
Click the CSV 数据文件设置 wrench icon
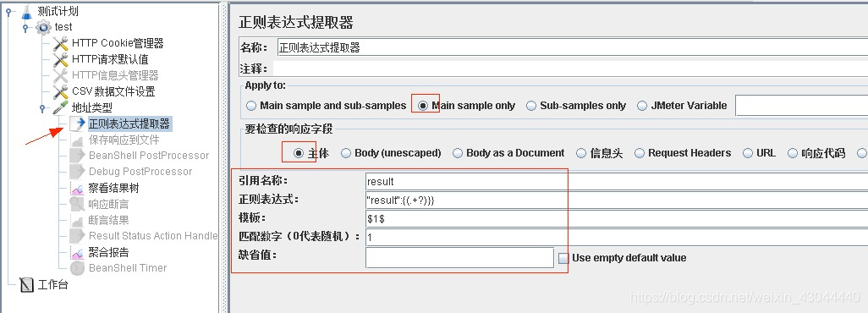60,92
